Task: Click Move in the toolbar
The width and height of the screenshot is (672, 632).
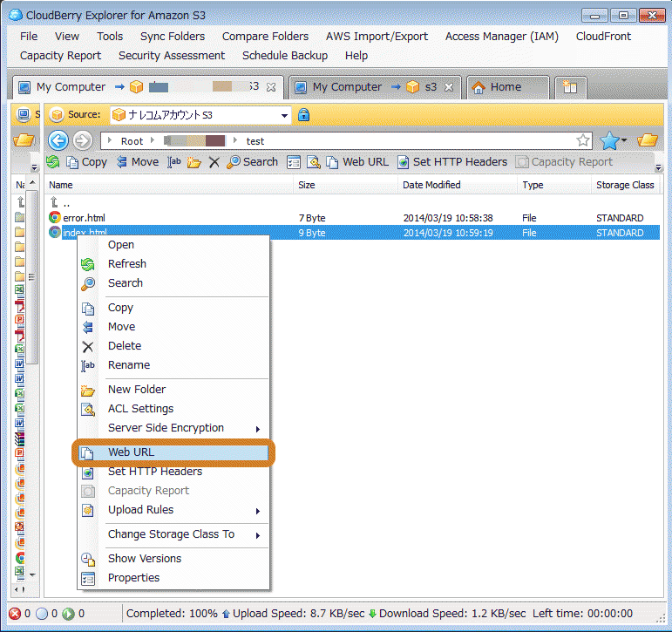Action: pyautogui.click(x=138, y=162)
